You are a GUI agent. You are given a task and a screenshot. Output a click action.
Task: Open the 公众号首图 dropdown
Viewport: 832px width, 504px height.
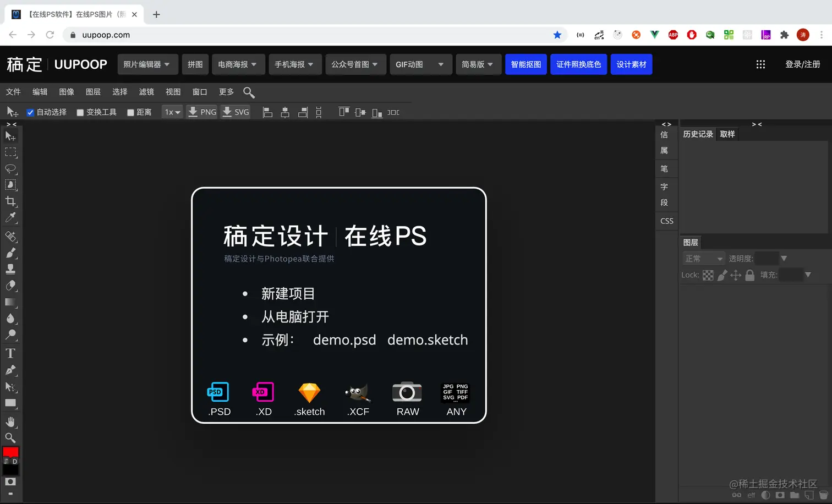click(x=355, y=64)
